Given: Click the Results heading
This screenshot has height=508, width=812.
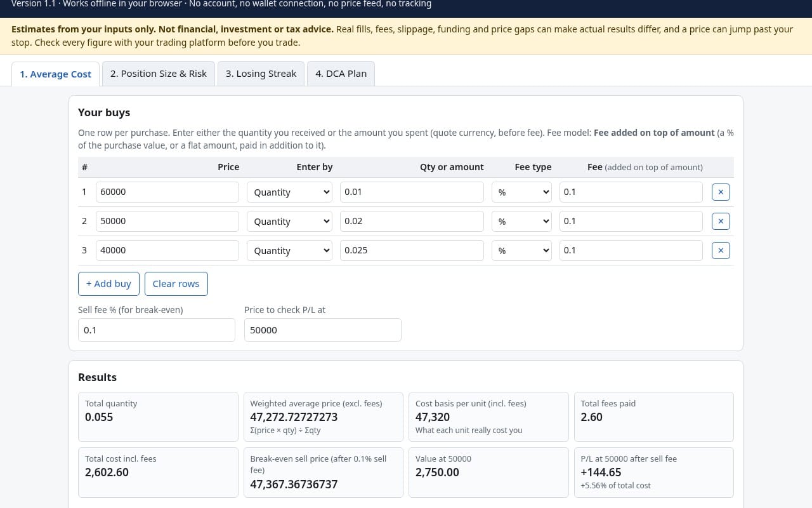Looking at the screenshot, I should [97, 377].
